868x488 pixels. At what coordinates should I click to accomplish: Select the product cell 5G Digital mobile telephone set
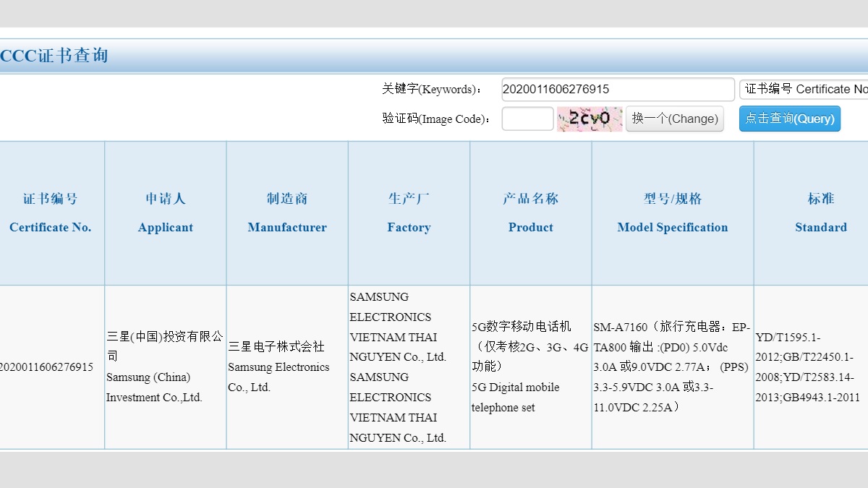[530, 397]
